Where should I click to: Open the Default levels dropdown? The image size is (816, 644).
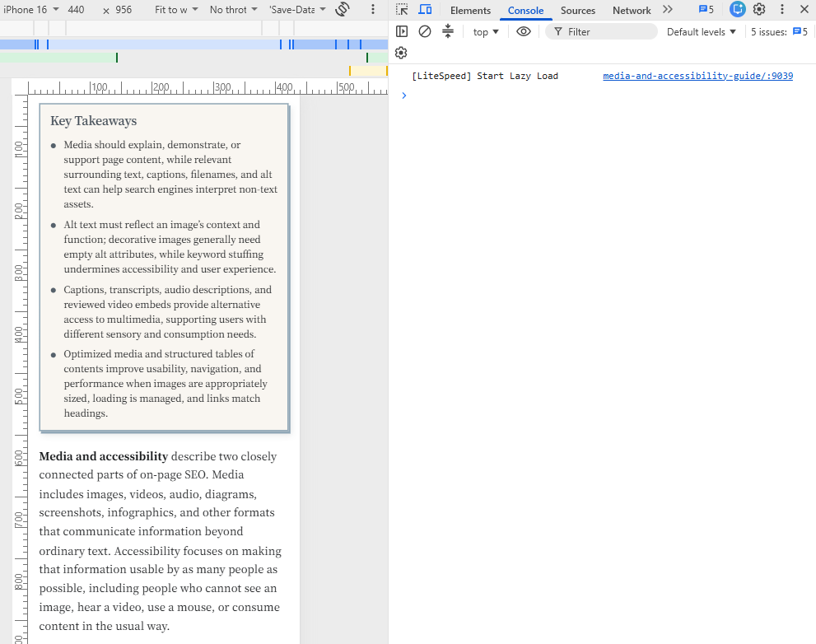pyautogui.click(x=701, y=32)
